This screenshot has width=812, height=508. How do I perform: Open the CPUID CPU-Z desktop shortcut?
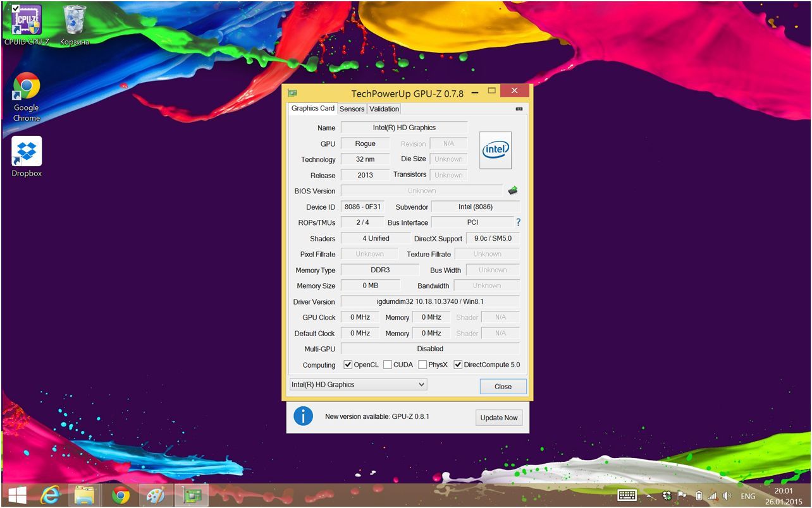point(27,20)
